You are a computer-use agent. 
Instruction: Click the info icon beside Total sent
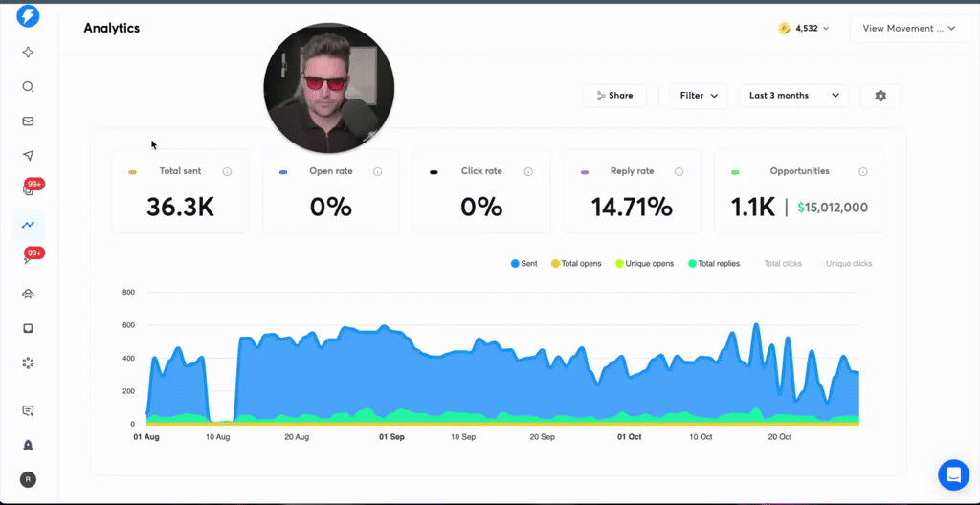(x=228, y=171)
